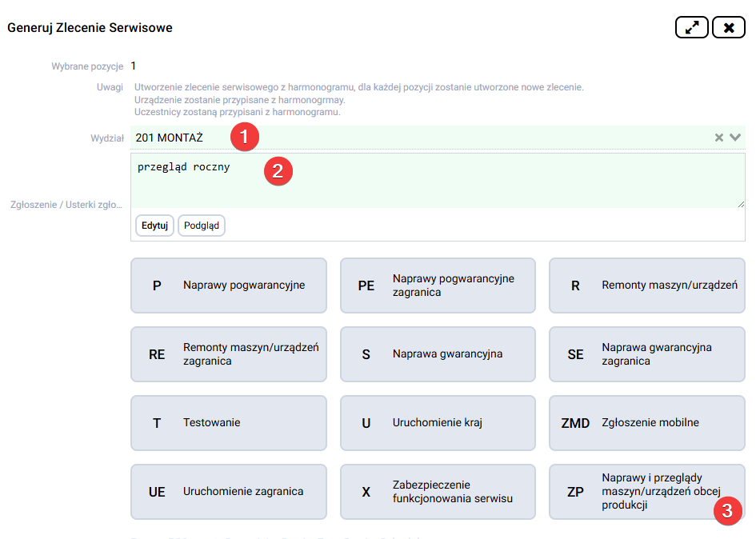Screen dimensions: 756x539
Task: Pick UE Uruchomienie zagranica
Action: coord(228,492)
